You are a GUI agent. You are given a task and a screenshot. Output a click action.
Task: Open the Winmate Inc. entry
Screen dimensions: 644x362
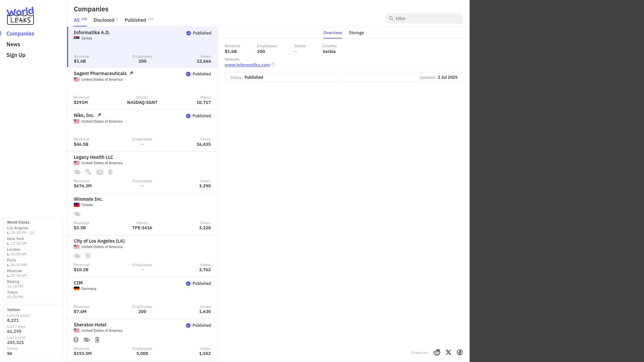143,214
